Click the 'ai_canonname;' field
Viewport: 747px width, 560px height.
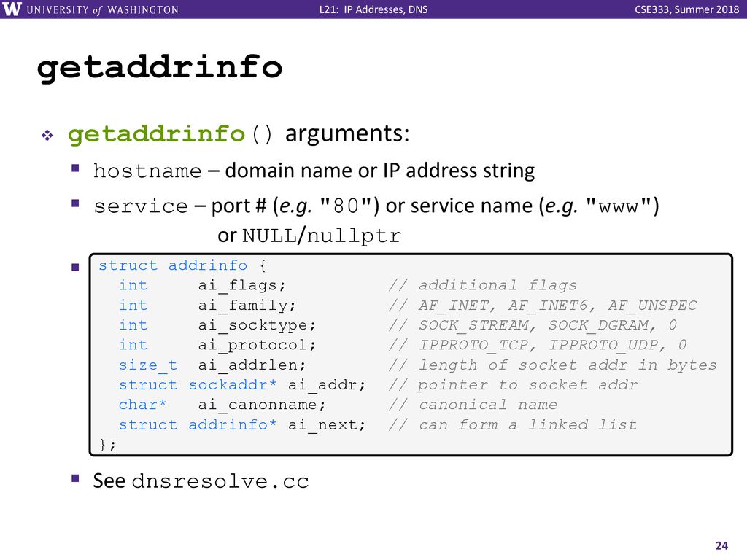click(x=262, y=405)
